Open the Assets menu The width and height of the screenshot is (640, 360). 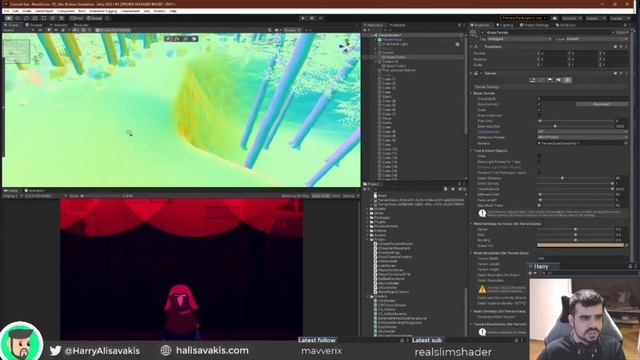point(27,11)
